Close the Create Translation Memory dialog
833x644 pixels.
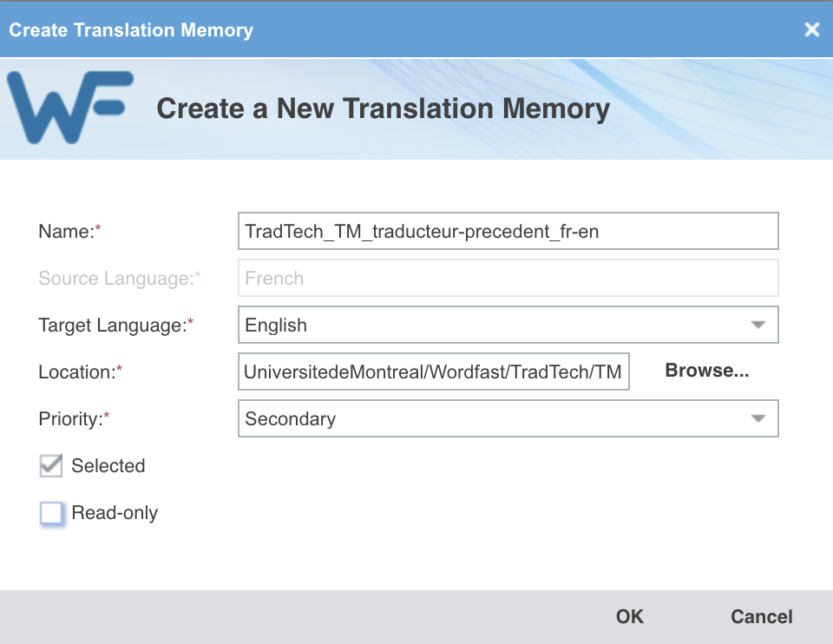click(x=812, y=30)
